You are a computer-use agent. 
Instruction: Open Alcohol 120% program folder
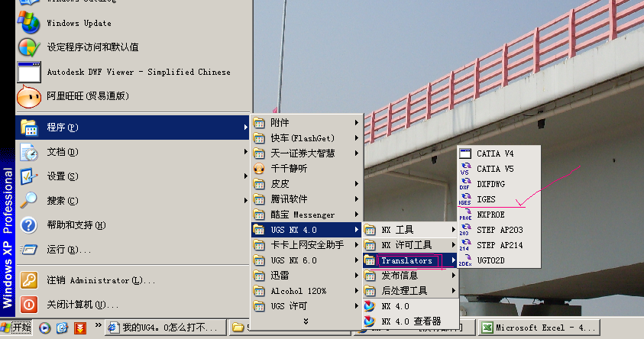coord(307,291)
